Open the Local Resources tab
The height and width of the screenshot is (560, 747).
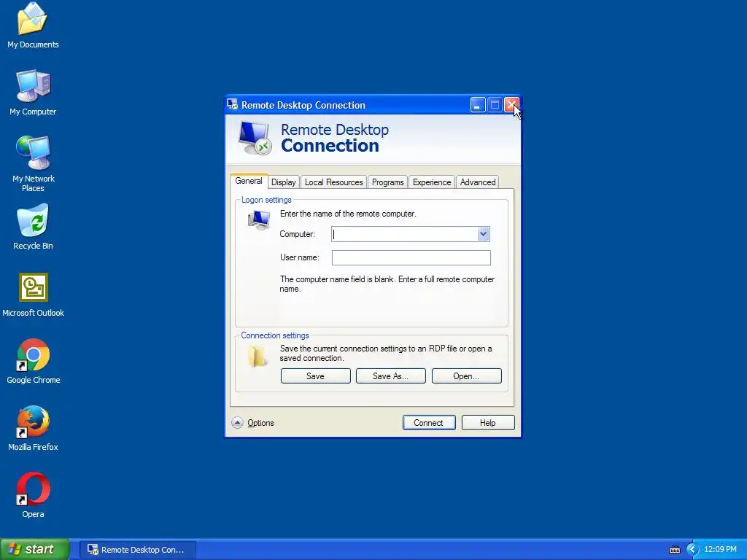pos(333,182)
